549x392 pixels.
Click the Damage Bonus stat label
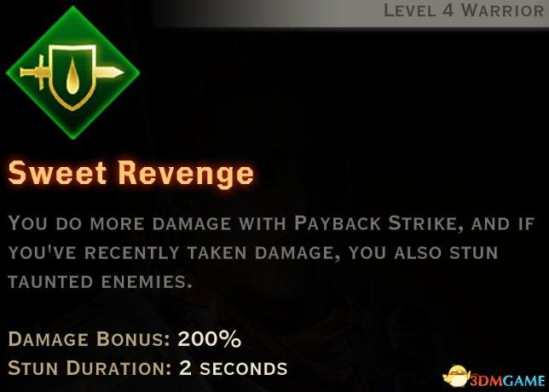pyautogui.click(x=89, y=339)
